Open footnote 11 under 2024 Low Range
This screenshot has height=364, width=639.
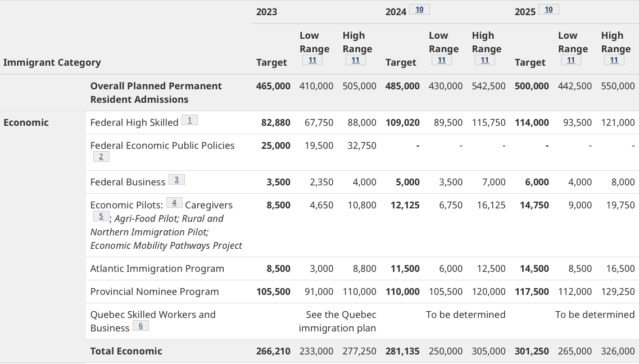[441, 60]
